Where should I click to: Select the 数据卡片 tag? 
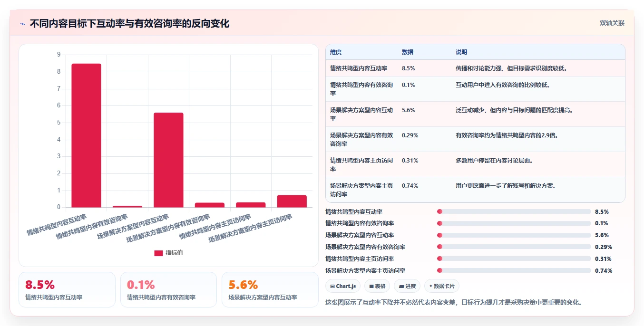(x=442, y=286)
